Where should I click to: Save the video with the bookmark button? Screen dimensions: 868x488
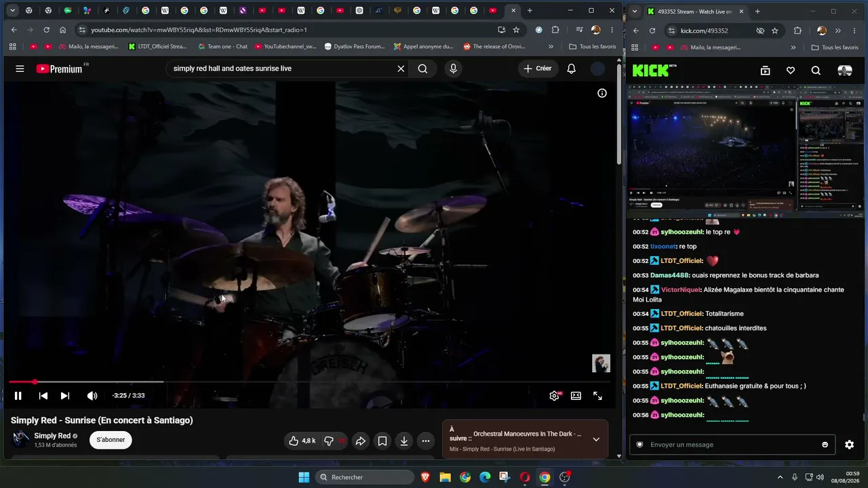point(382,441)
